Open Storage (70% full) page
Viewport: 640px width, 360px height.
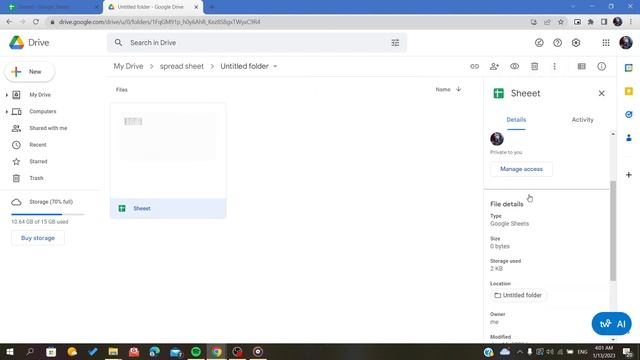[x=51, y=202]
